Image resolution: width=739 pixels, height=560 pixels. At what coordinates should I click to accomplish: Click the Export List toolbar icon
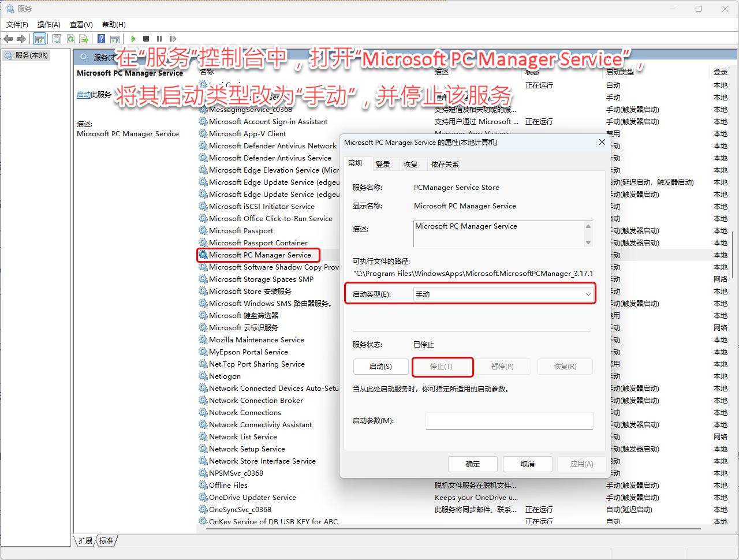click(84, 39)
